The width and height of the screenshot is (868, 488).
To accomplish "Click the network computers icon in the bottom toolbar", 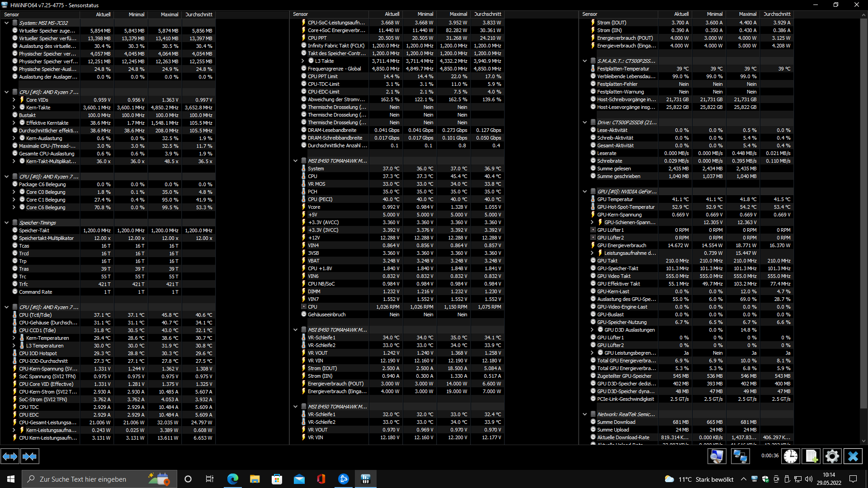I will (x=740, y=456).
